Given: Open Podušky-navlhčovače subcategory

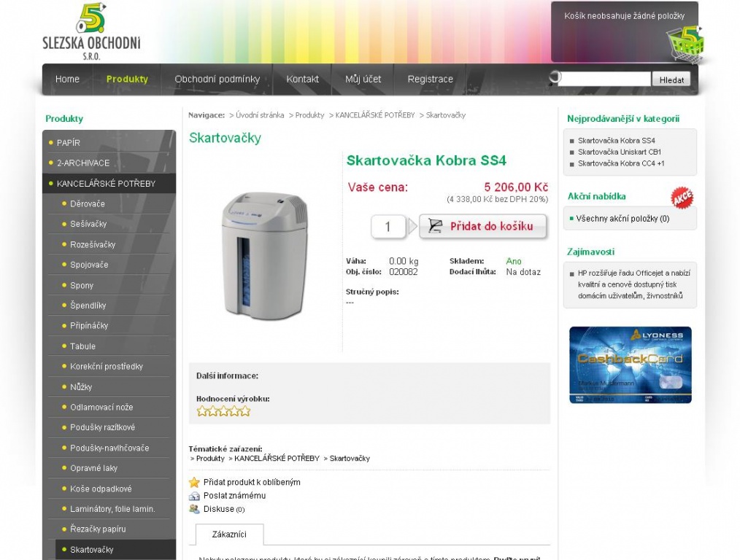Looking at the screenshot, I should (109, 448).
